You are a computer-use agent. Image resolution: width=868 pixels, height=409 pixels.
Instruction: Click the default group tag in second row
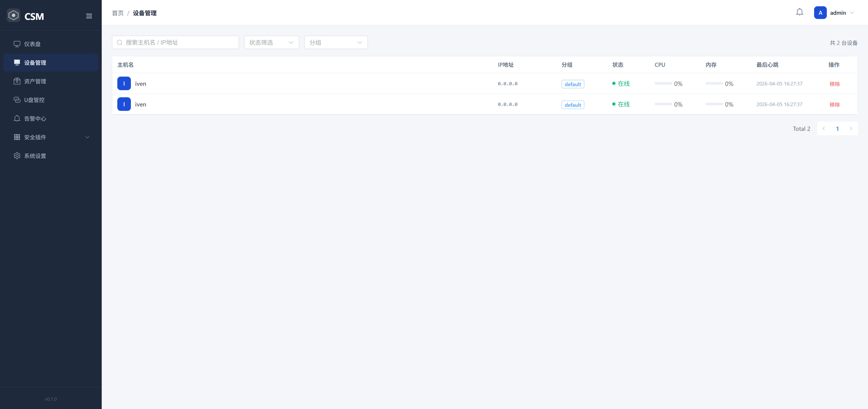(x=573, y=105)
